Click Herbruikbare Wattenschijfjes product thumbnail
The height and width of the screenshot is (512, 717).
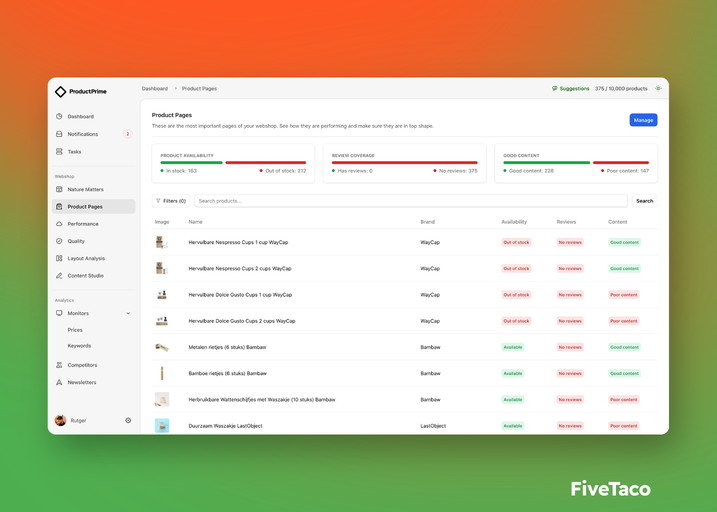162,400
